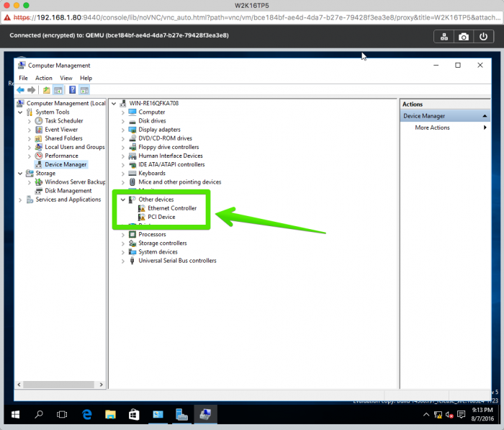The image size is (504, 430).
Task: Select Human Interface Devices category
Action: tap(171, 156)
